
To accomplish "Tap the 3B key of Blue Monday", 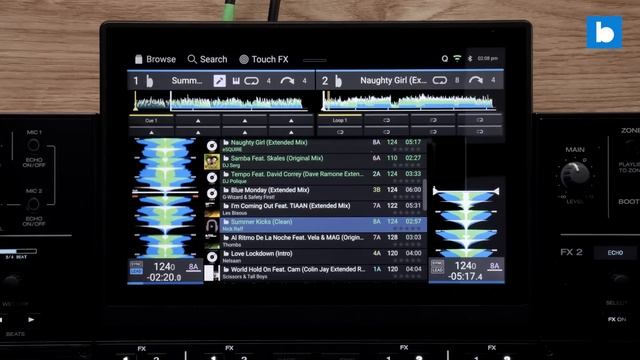I will pyautogui.click(x=376, y=190).
